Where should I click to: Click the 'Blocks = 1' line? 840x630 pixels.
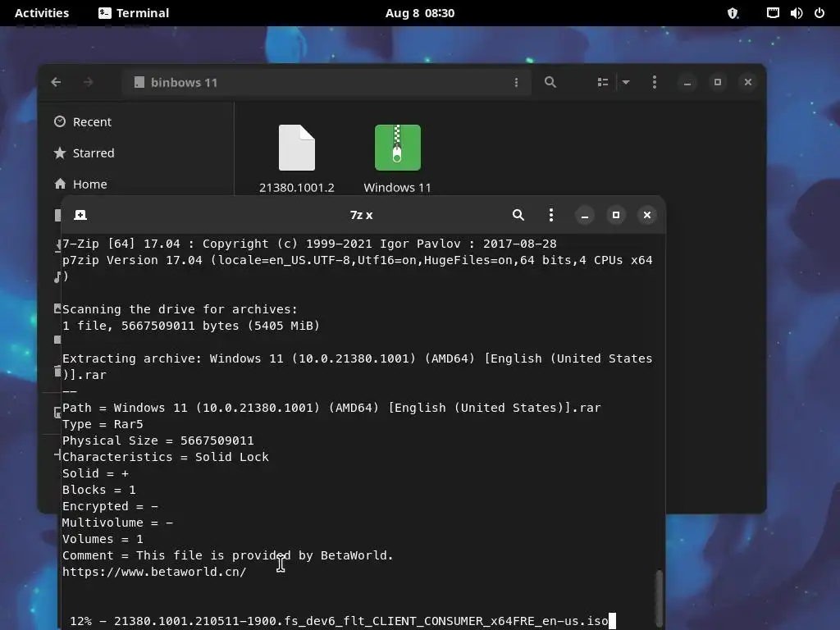pyautogui.click(x=99, y=490)
